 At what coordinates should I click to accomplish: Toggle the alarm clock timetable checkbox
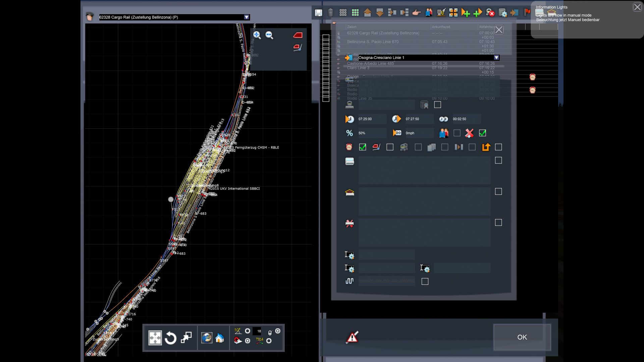(363, 147)
